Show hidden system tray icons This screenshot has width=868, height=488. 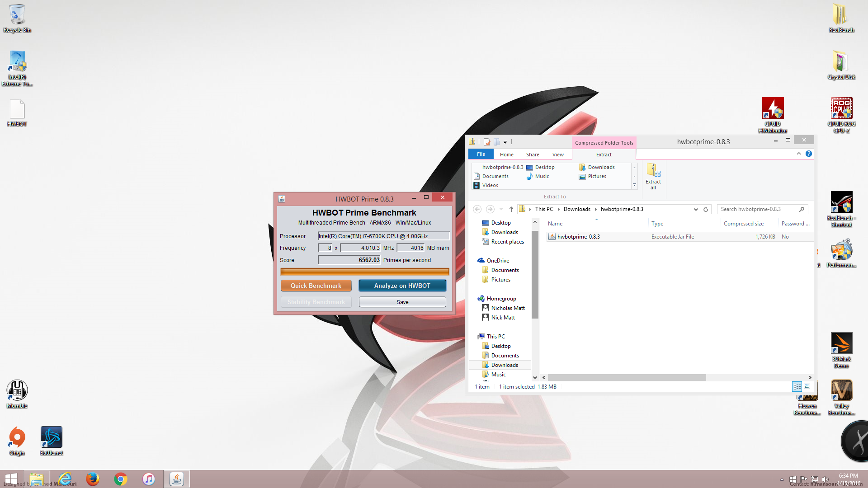click(782, 479)
